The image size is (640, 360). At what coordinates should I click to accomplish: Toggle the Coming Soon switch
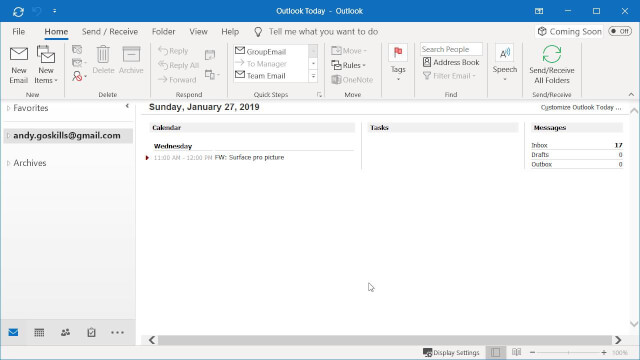[x=620, y=31]
